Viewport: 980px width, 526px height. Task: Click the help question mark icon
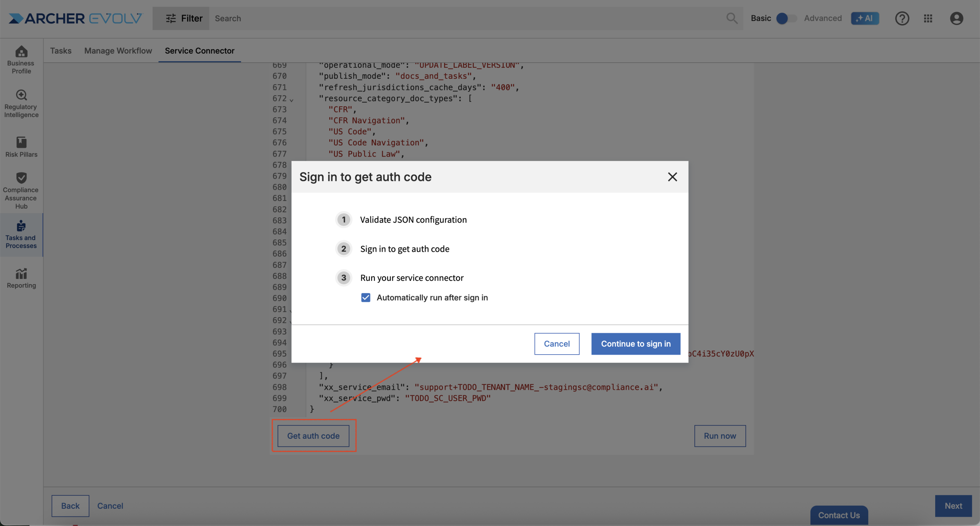(902, 18)
